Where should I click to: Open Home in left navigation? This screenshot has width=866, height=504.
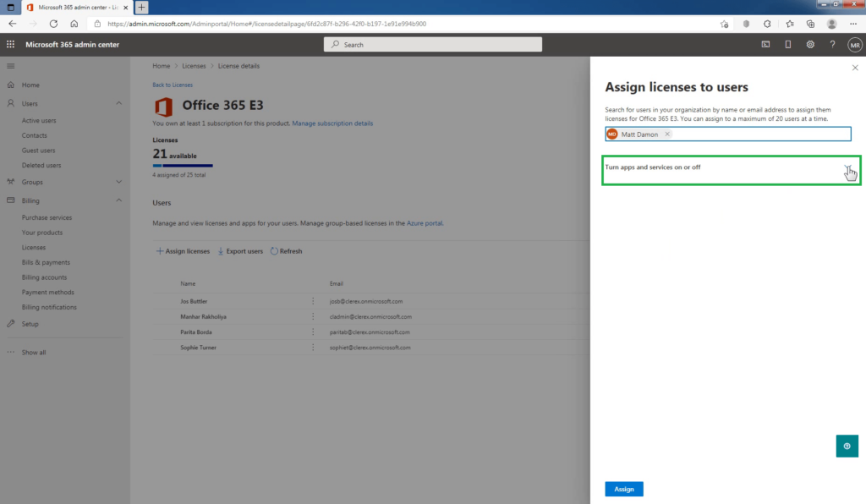30,85
